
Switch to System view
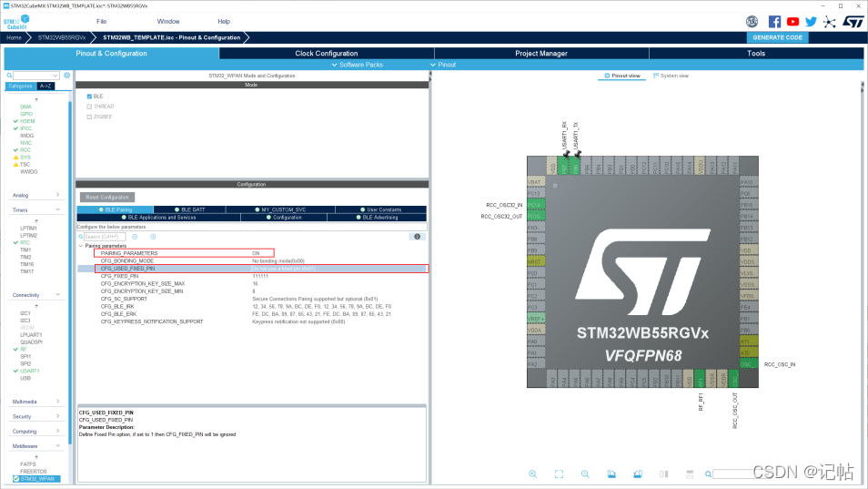point(671,76)
